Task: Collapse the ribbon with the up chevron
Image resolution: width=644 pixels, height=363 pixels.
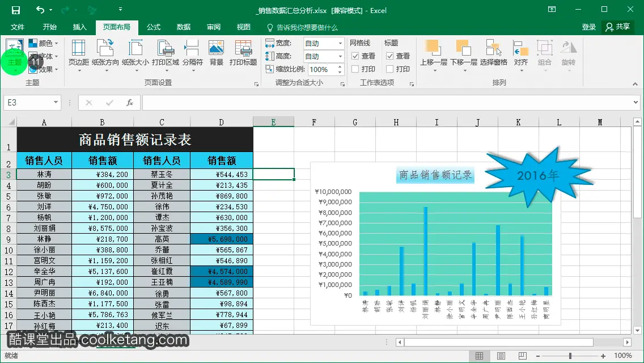Action: tap(635, 84)
